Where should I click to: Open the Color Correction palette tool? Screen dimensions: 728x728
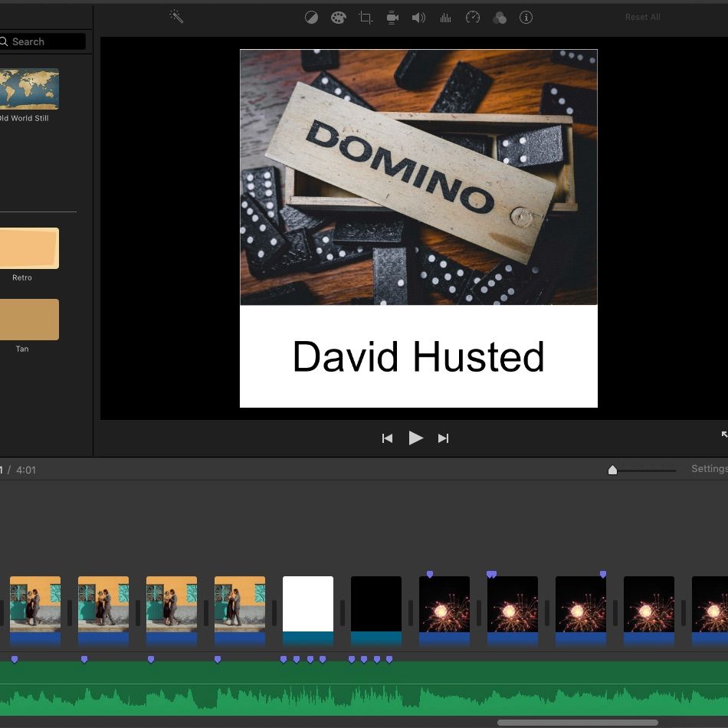click(338, 18)
